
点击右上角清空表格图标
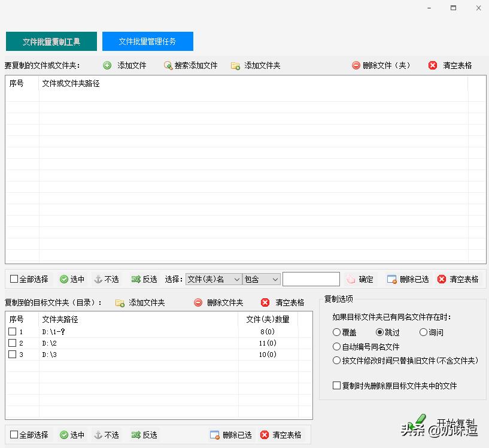433,65
